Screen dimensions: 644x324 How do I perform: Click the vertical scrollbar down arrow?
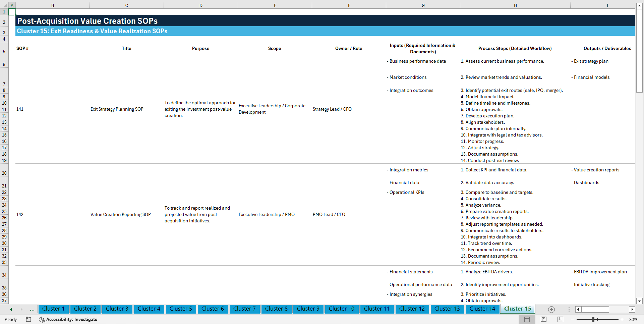tap(640, 301)
